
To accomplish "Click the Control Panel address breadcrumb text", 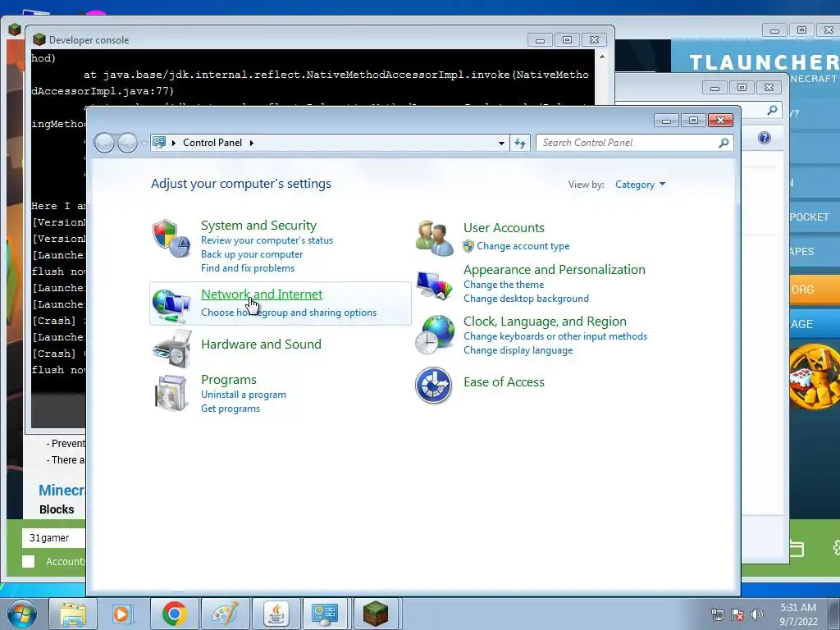I will pos(212,143).
